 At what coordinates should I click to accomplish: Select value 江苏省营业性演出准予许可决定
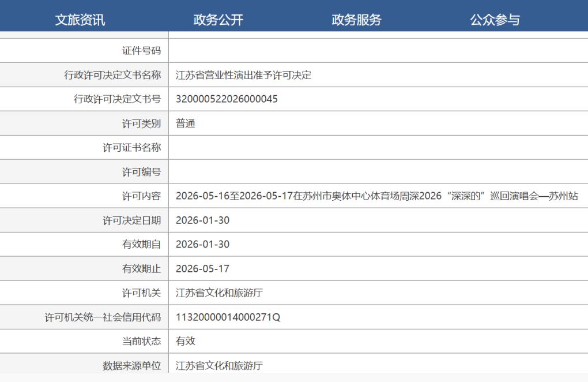pyautogui.click(x=243, y=75)
